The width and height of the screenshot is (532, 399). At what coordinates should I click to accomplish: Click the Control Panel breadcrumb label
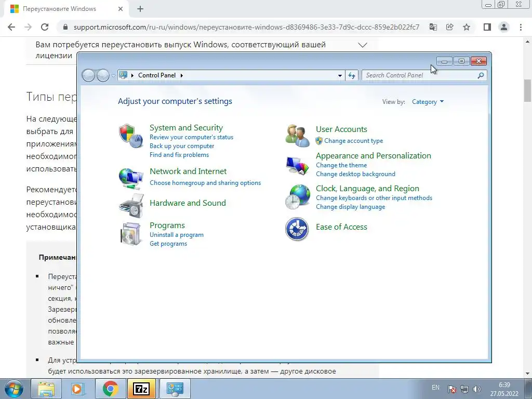[157, 75]
